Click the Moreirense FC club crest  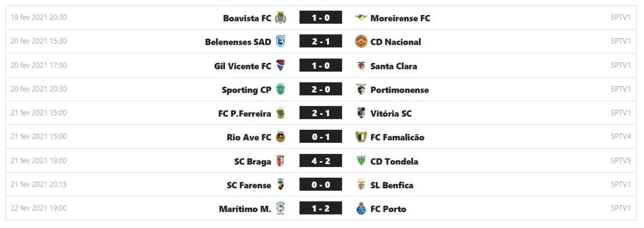(x=361, y=18)
